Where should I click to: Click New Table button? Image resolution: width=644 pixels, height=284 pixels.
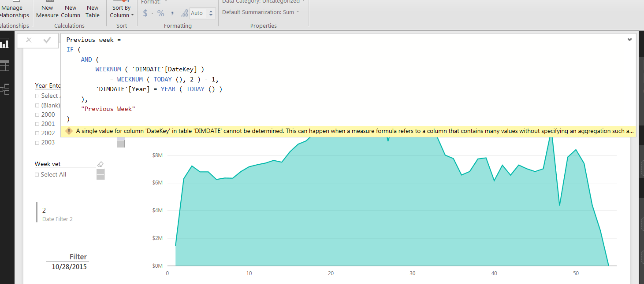[93, 11]
